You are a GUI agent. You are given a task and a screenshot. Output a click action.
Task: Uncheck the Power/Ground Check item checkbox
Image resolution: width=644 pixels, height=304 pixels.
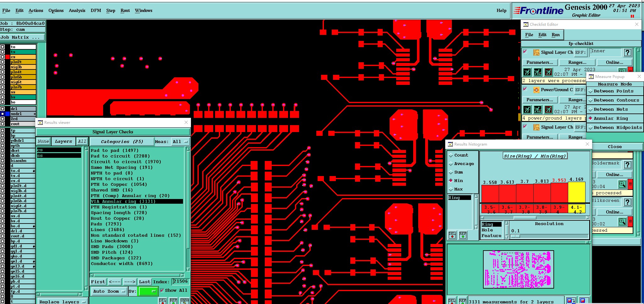[525, 89]
